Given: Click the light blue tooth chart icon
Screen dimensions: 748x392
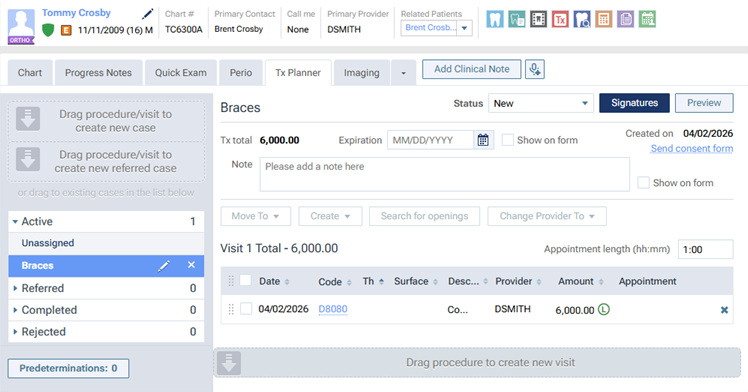Looking at the screenshot, I should pos(495,20).
